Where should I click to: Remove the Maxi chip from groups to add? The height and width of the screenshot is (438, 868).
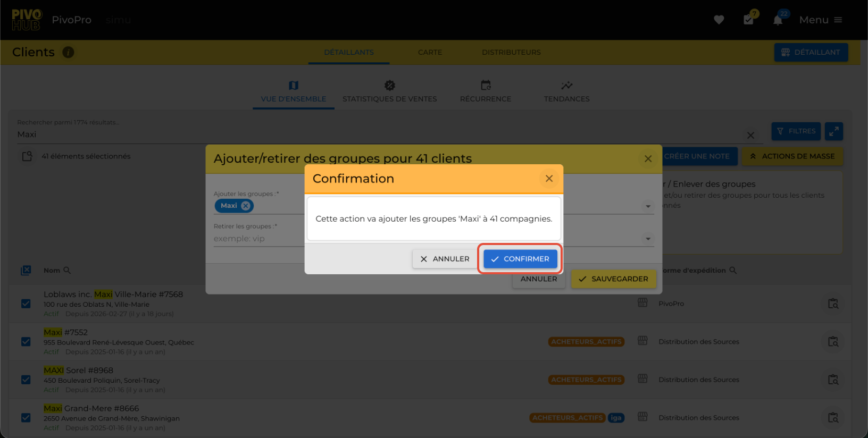(245, 206)
